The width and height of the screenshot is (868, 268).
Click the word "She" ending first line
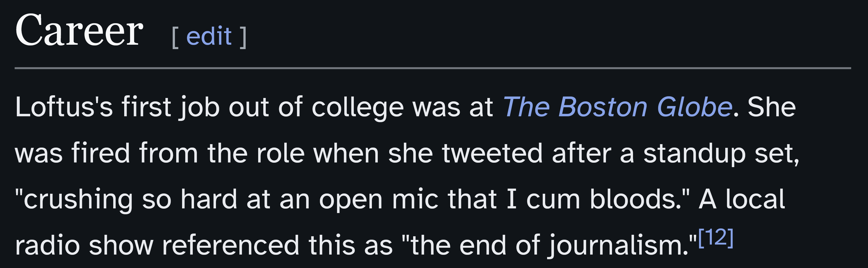771,107
